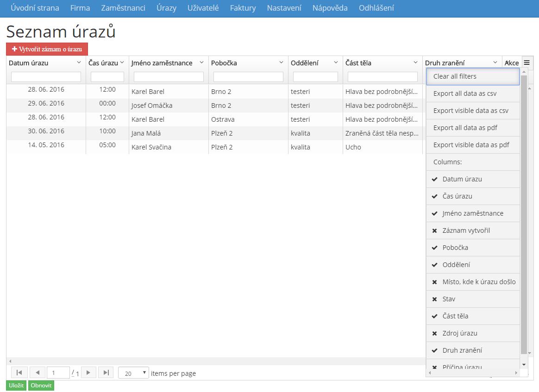Image resolution: width=539 pixels, height=392 pixels.
Task: Click Vytvořit záznam o úrazu button
Action: pos(47,49)
